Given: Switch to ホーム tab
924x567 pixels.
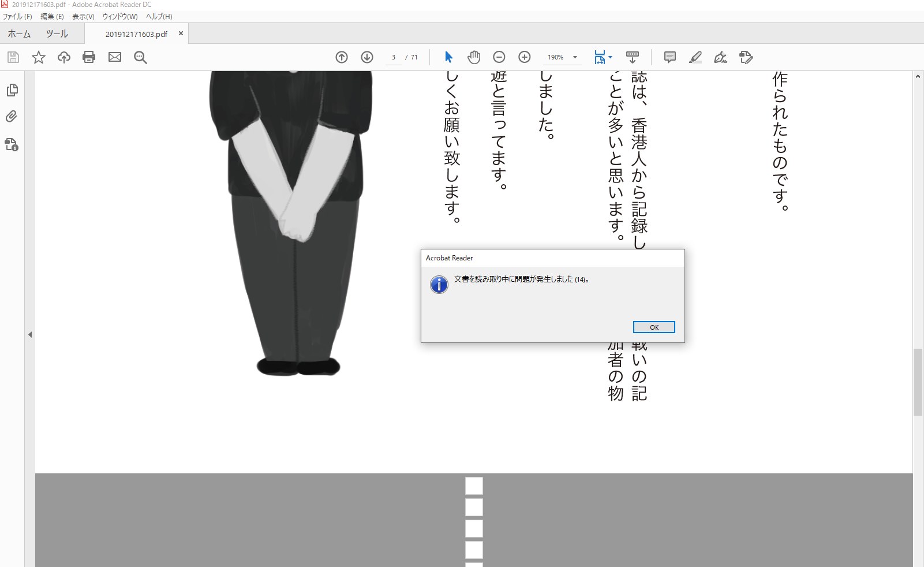Looking at the screenshot, I should (x=19, y=34).
